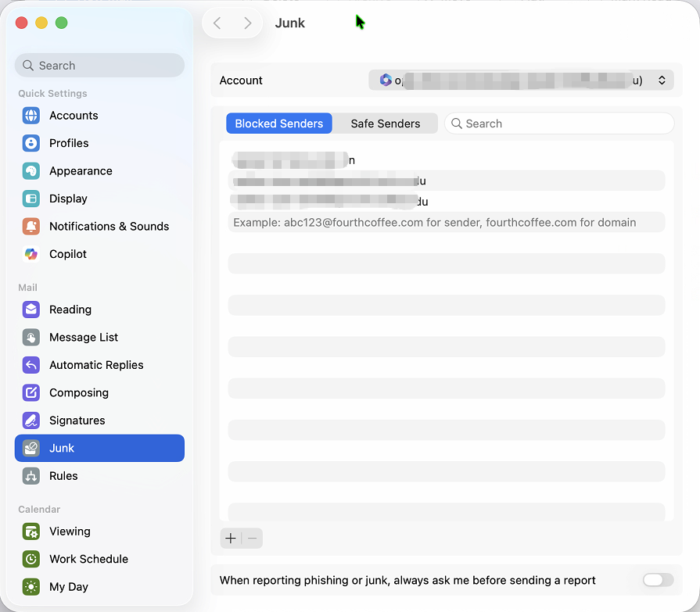The width and height of the screenshot is (700, 612).
Task: Click the sidebar Search field
Action: click(x=100, y=66)
